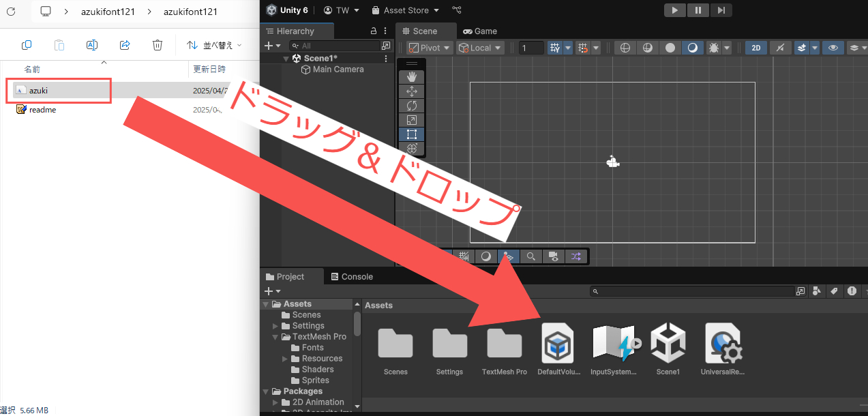Viewport: 868px width, 416px height.
Task: Select the Move tool
Action: coord(411,91)
